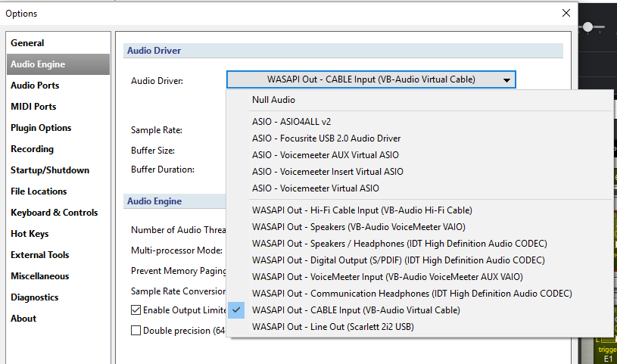The width and height of the screenshot is (617, 364).
Task: Tick the Double precision checkbox
Action: coord(136,330)
